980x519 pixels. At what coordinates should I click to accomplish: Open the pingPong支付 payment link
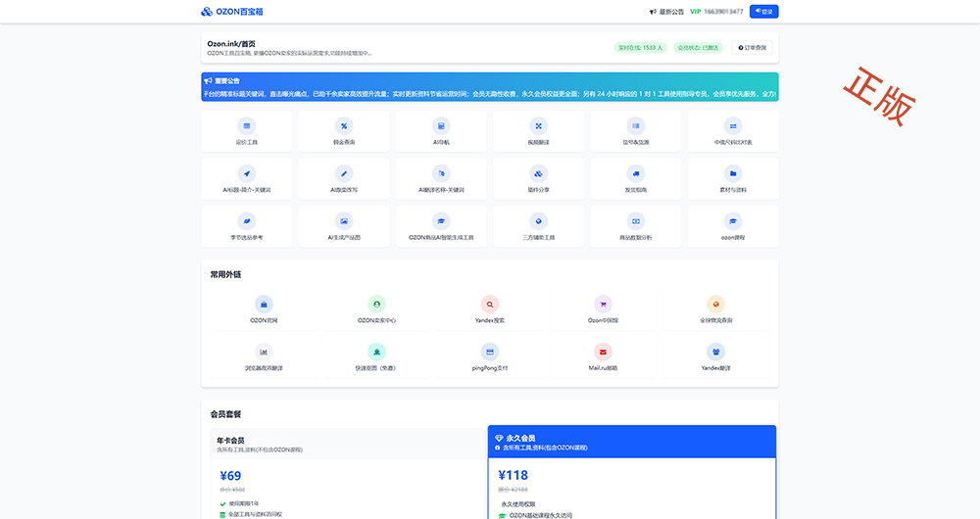coord(489,357)
